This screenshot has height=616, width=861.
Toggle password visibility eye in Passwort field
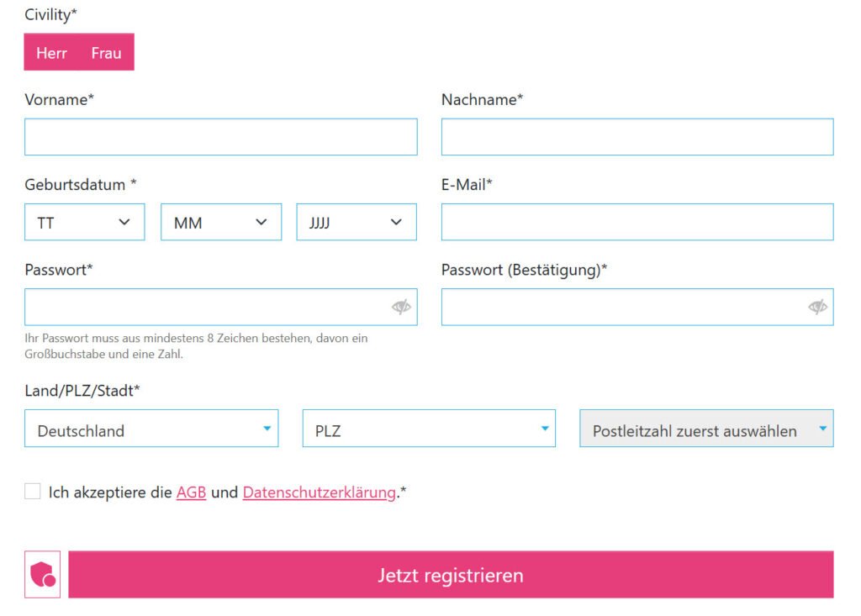401,307
